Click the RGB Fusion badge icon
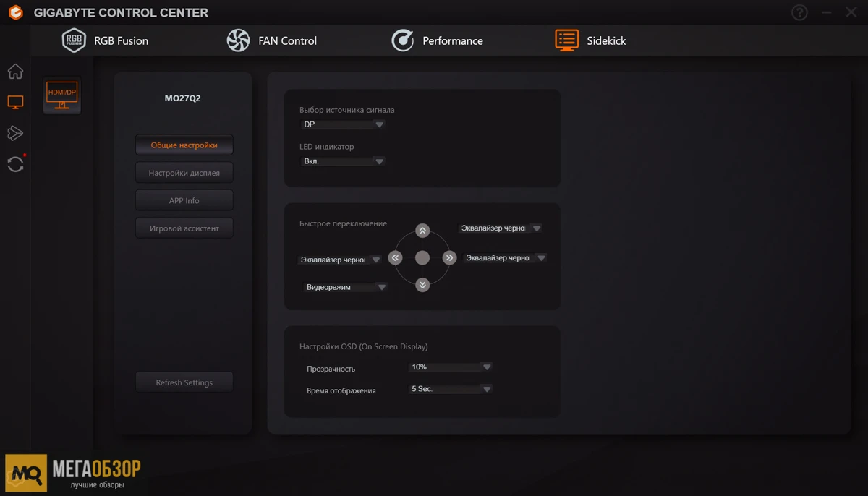 click(x=74, y=40)
